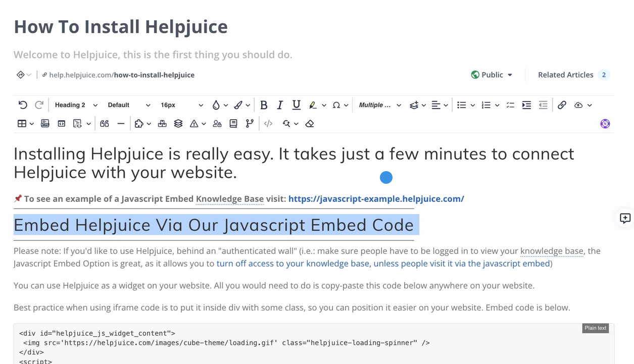The image size is (634, 364).
Task: Open the Public visibility dropdown
Action: (x=492, y=75)
